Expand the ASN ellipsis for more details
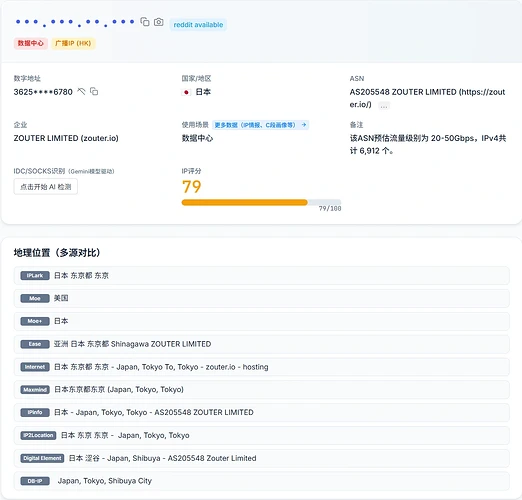Image resolution: width=522 pixels, height=500 pixels. coord(384,106)
